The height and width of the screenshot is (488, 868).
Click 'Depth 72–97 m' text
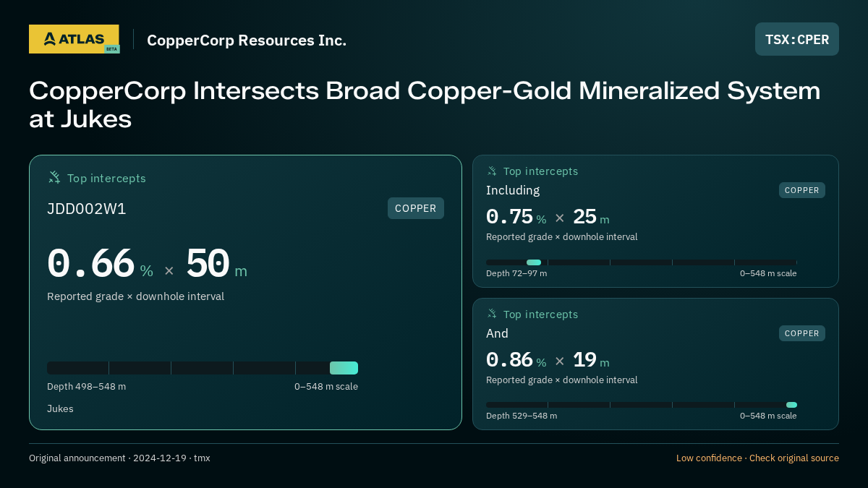pos(516,273)
